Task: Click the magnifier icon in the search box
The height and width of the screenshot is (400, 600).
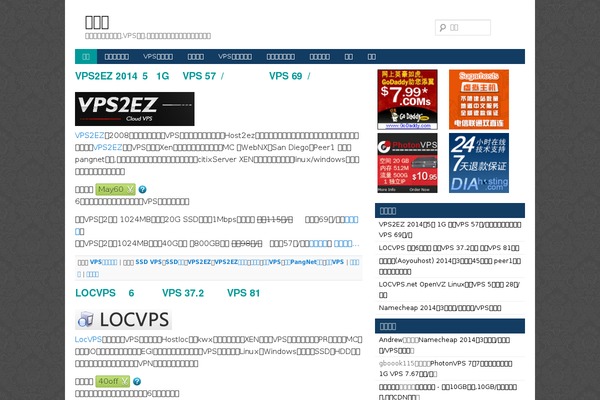Action: pos(443,28)
